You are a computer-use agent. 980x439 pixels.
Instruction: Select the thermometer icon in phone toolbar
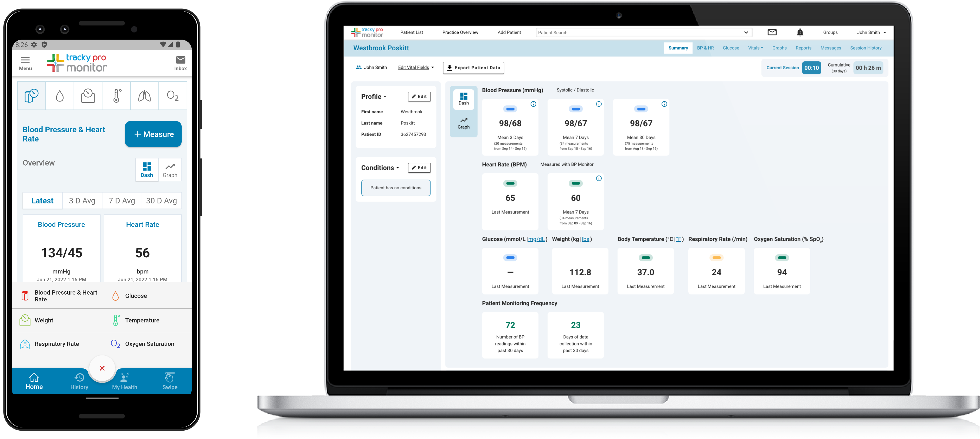[x=116, y=95]
